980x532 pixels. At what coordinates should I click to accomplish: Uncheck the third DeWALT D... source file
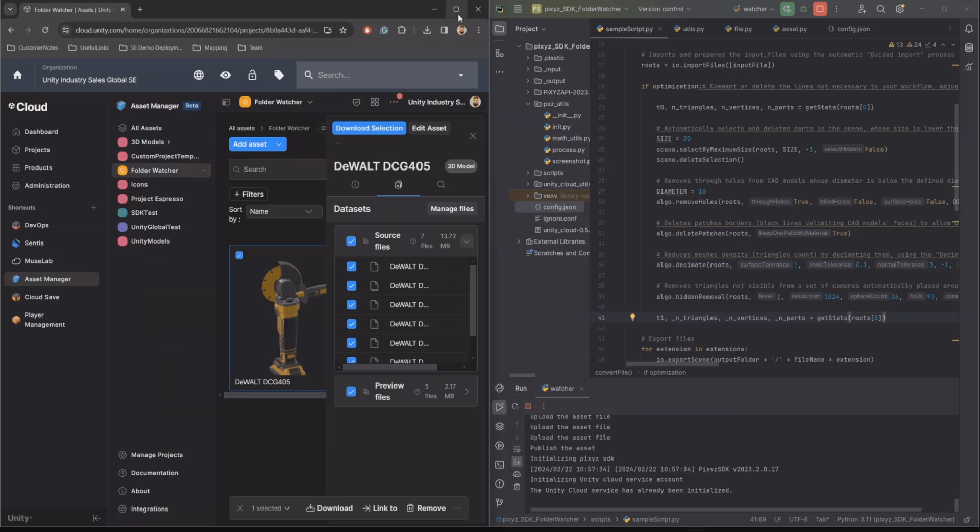coord(351,305)
